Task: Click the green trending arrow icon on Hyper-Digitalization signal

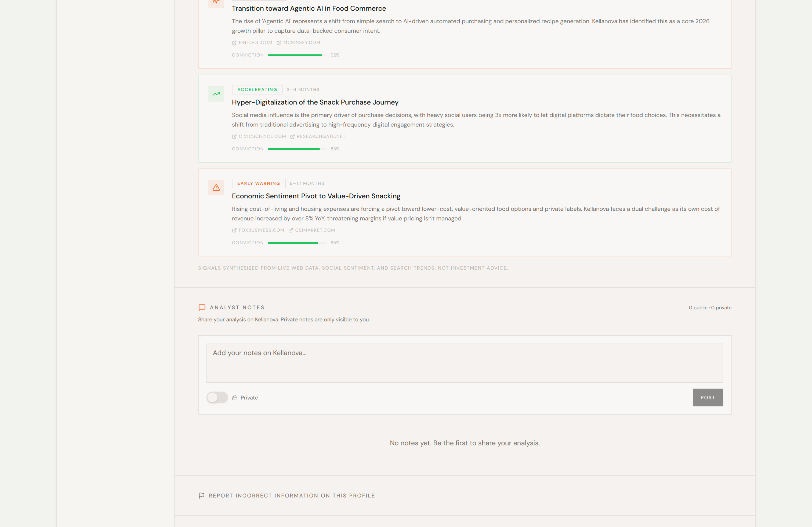Action: [x=216, y=93]
